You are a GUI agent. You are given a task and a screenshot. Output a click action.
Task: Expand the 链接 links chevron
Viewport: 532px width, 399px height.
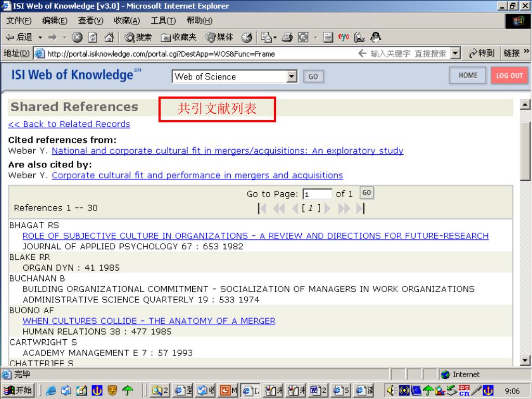click(x=526, y=51)
